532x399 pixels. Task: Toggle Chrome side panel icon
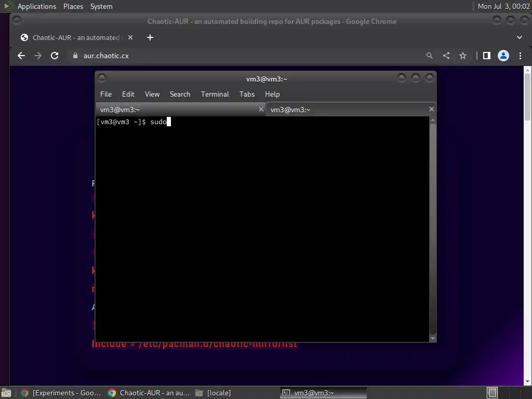click(x=486, y=56)
